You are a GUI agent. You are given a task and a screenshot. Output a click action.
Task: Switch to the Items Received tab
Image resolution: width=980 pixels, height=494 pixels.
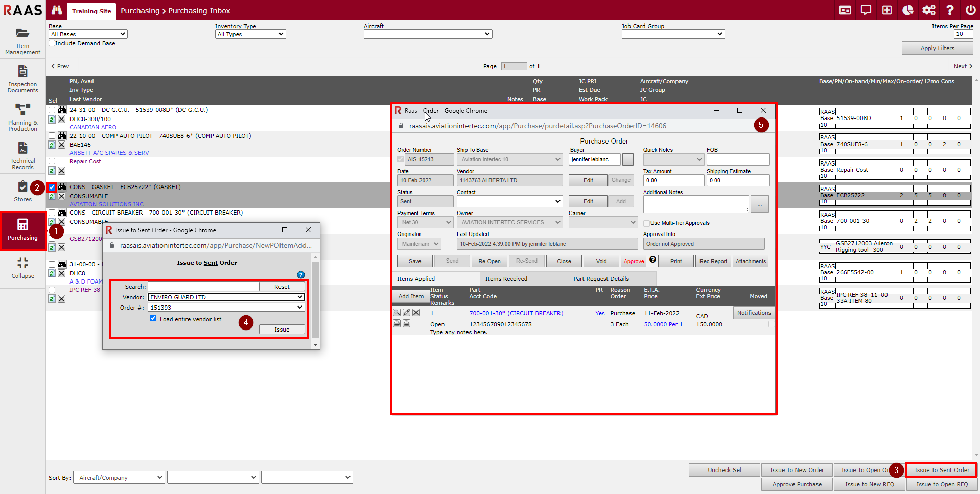pyautogui.click(x=506, y=279)
